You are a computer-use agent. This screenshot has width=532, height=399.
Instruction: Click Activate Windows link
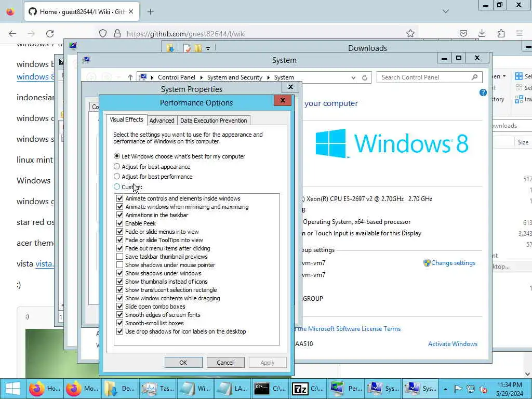click(453, 344)
